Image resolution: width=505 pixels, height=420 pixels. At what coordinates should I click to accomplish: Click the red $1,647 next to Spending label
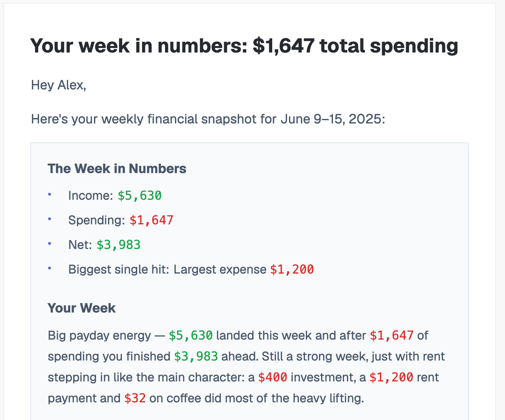tap(151, 220)
